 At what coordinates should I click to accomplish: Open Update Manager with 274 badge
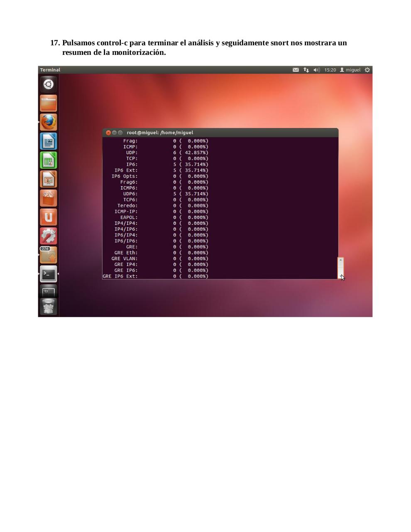coord(48,255)
